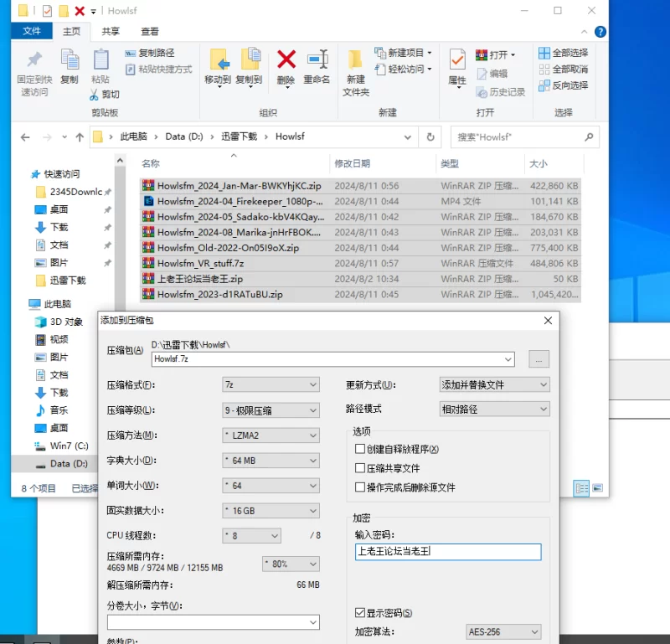Open the Share (共享) ribbon tab
This screenshot has height=644, width=670.
[111, 31]
